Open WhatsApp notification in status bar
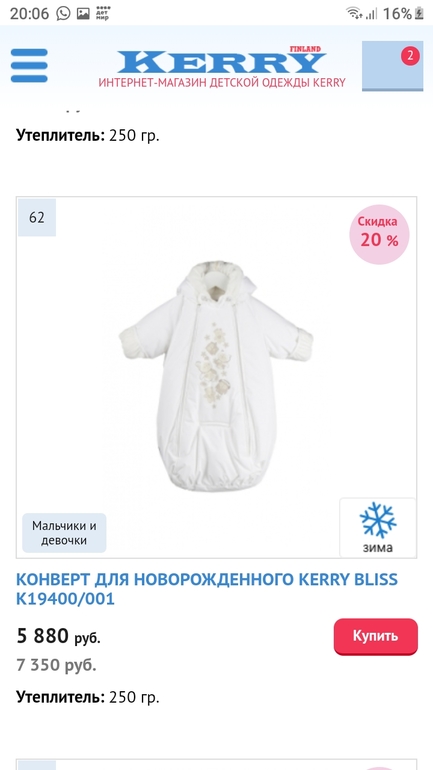The image size is (433, 770). 63,13
